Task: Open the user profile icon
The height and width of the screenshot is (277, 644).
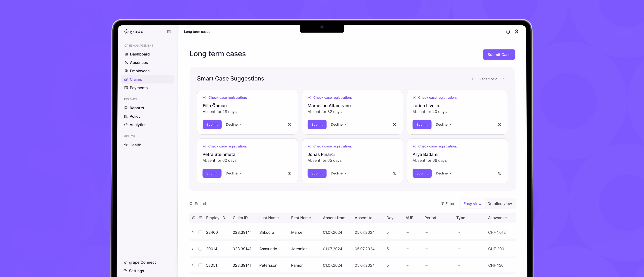Action: point(517,32)
